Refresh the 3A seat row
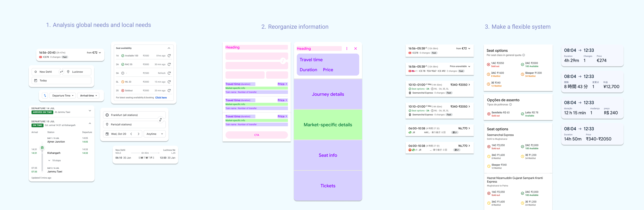 coord(169,73)
